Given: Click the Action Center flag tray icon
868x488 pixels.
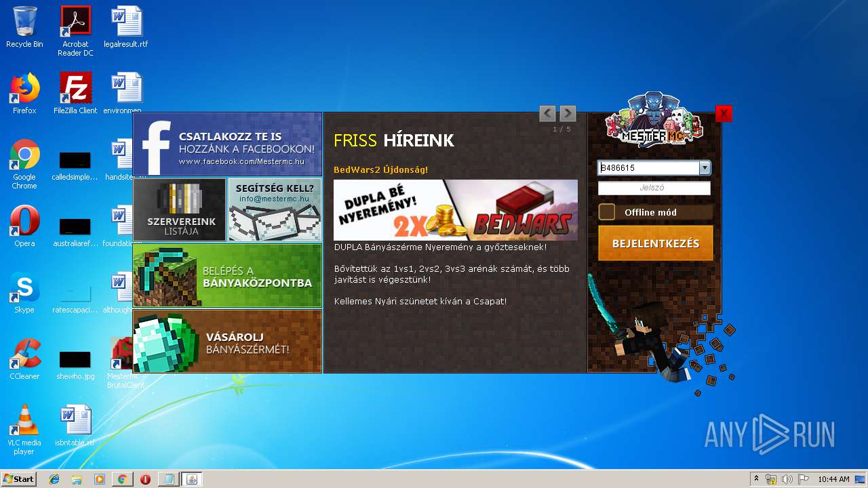Looking at the screenshot, I should coord(804,479).
